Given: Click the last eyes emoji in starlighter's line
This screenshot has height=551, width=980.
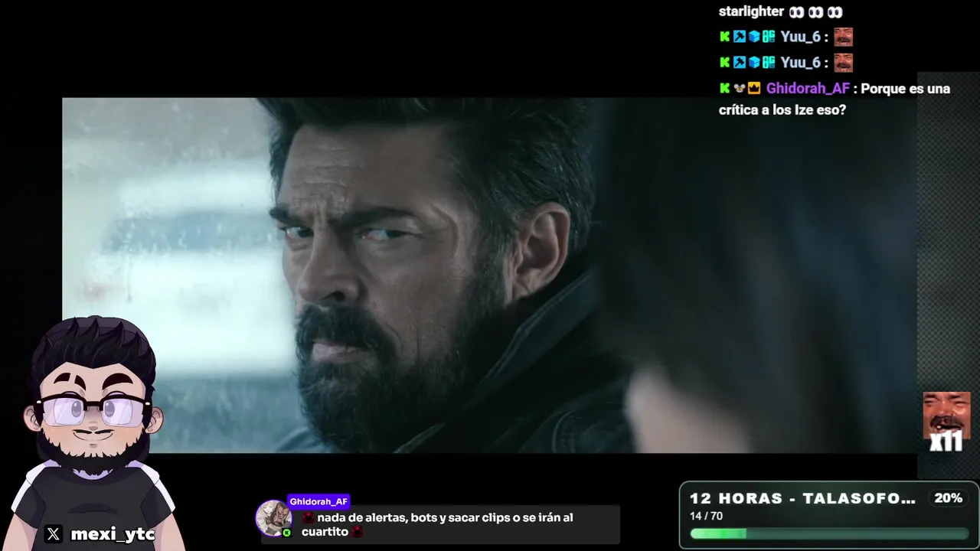Looking at the screenshot, I should click(835, 12).
